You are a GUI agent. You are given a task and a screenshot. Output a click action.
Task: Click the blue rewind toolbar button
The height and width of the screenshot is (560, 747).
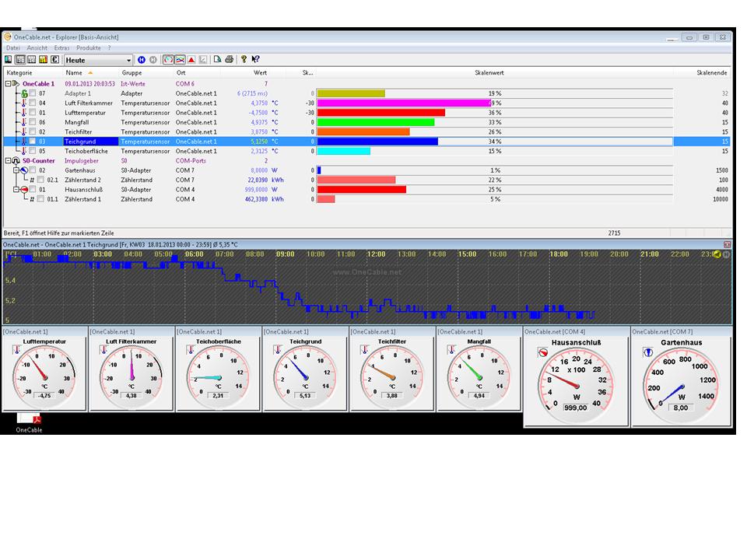tap(142, 60)
